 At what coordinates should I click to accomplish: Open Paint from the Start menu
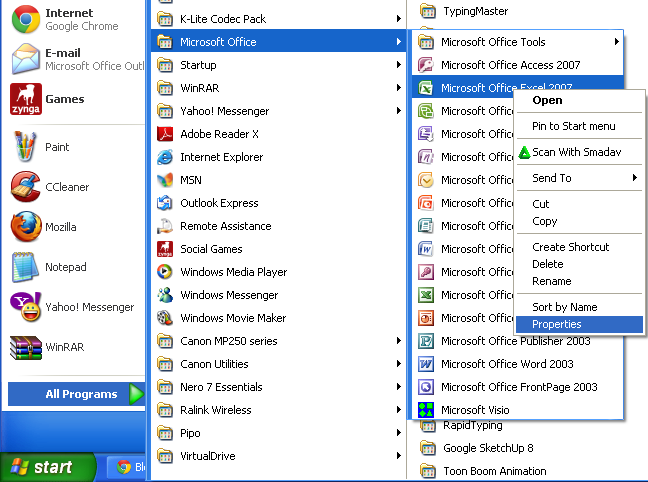(26, 146)
